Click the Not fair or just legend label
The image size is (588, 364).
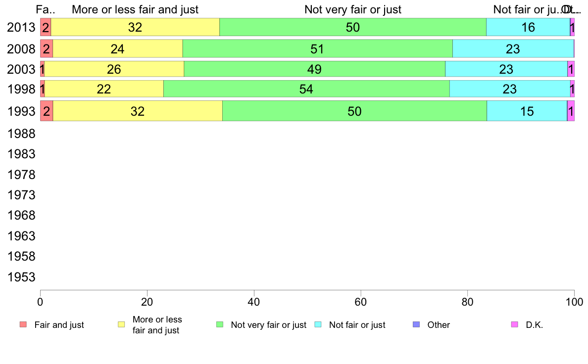pos(357,324)
